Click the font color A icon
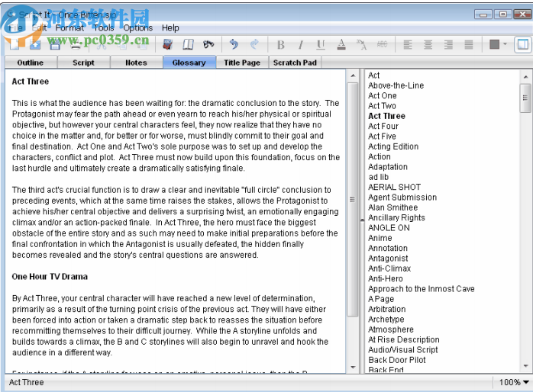The height and width of the screenshot is (392, 533). (341, 44)
